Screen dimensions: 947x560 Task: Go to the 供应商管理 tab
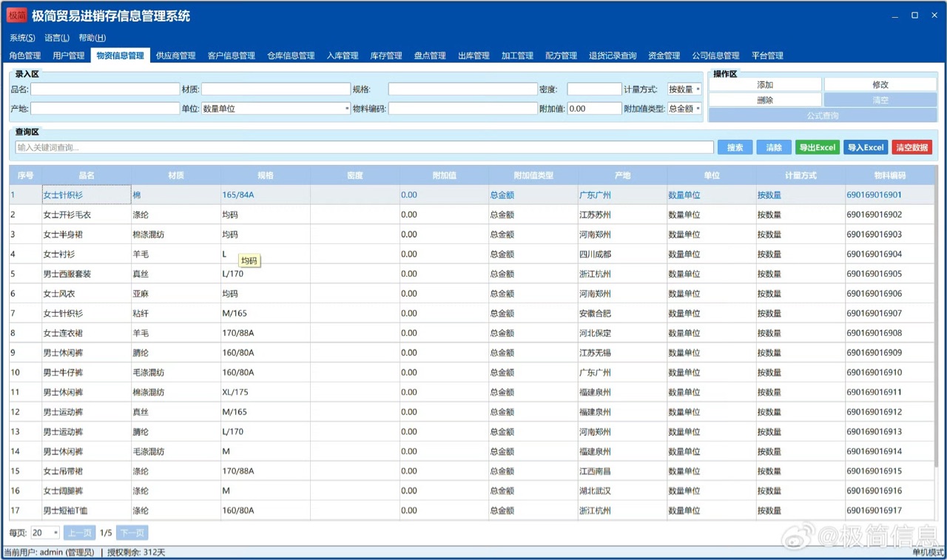pyautogui.click(x=176, y=55)
